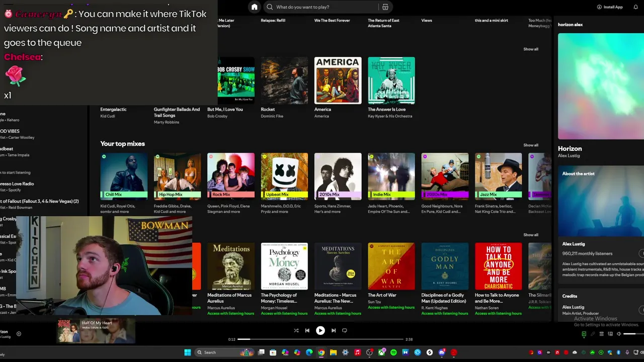The width and height of the screenshot is (644, 362).
Task: Click the taskbar Search box
Action: click(x=224, y=352)
